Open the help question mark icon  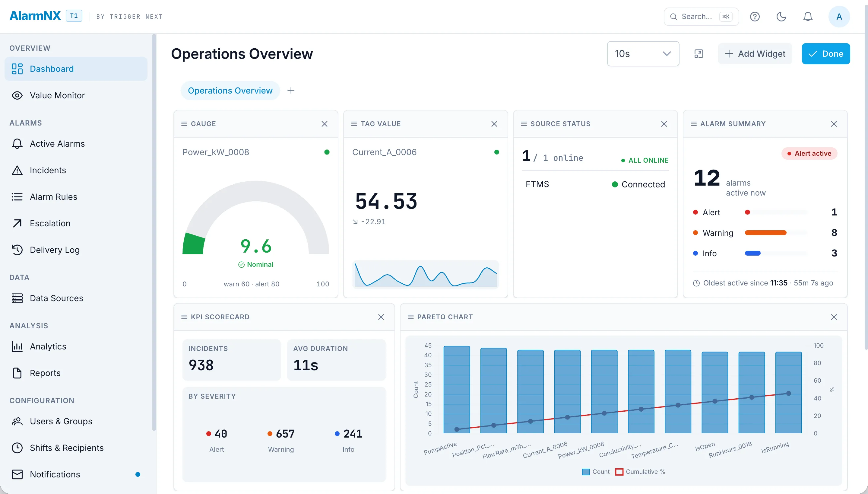[x=754, y=17]
